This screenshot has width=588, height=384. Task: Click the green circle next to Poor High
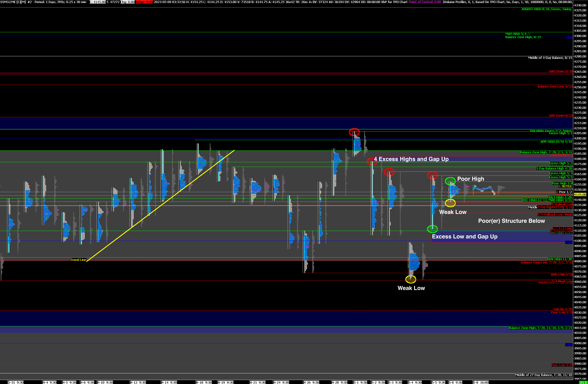click(x=450, y=181)
